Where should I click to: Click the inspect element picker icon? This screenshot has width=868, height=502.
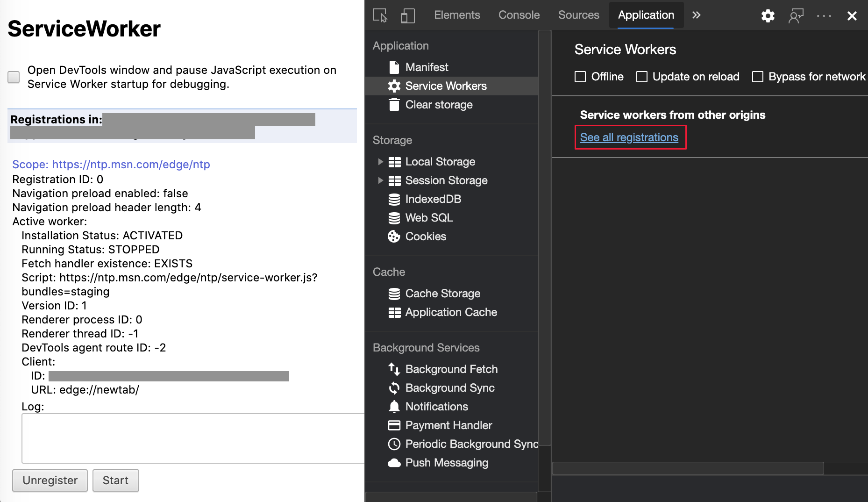click(380, 15)
